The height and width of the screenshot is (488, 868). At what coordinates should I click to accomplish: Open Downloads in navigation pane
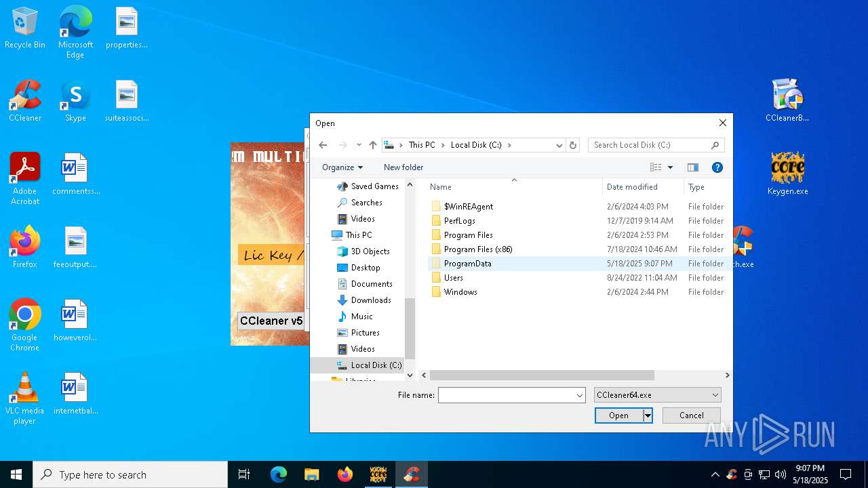371,300
